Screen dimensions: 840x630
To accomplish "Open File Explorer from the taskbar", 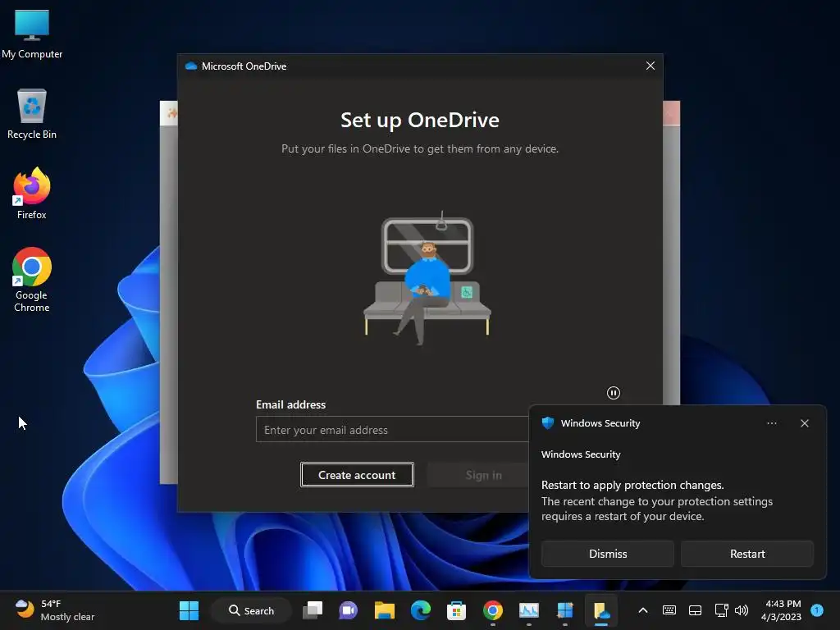I will [x=384, y=610].
